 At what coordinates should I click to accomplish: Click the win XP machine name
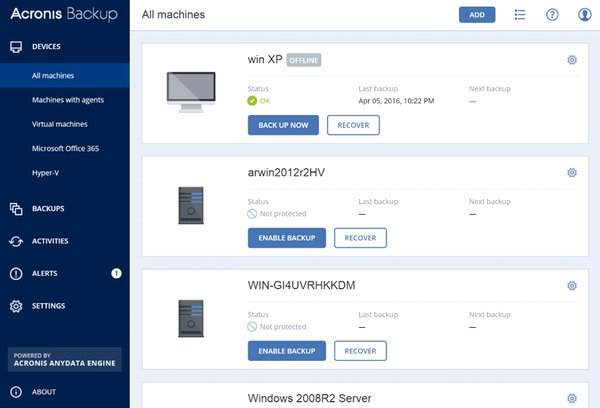pyautogui.click(x=265, y=60)
